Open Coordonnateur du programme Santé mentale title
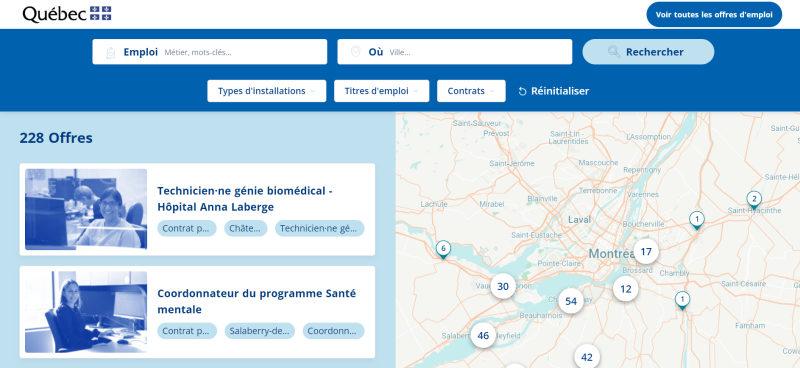This screenshot has height=368, width=800. [257, 301]
